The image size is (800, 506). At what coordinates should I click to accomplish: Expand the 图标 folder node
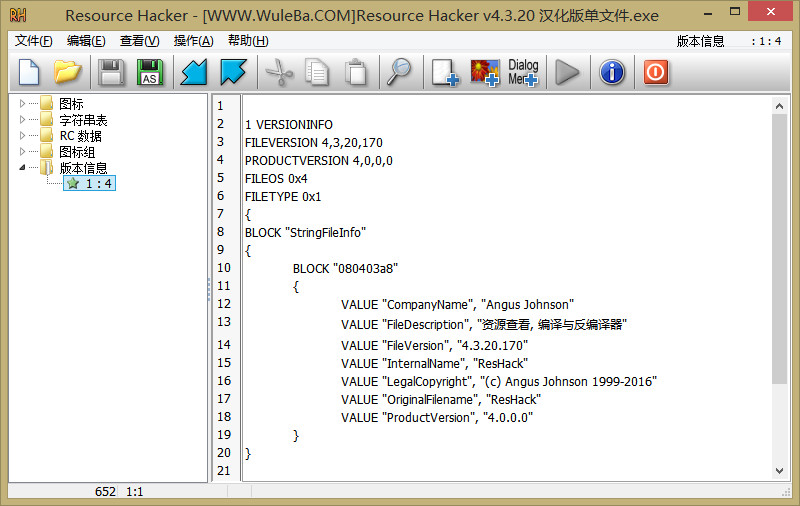22,104
